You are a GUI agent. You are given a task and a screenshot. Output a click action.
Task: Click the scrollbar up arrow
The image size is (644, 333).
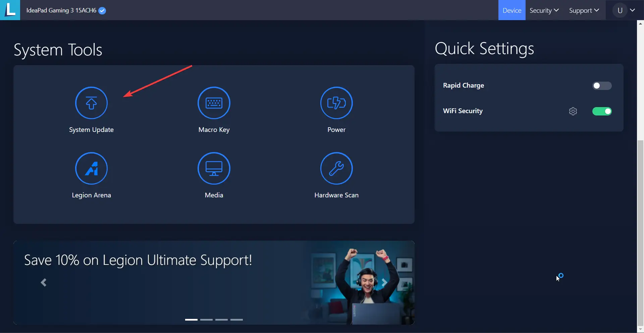click(x=641, y=23)
